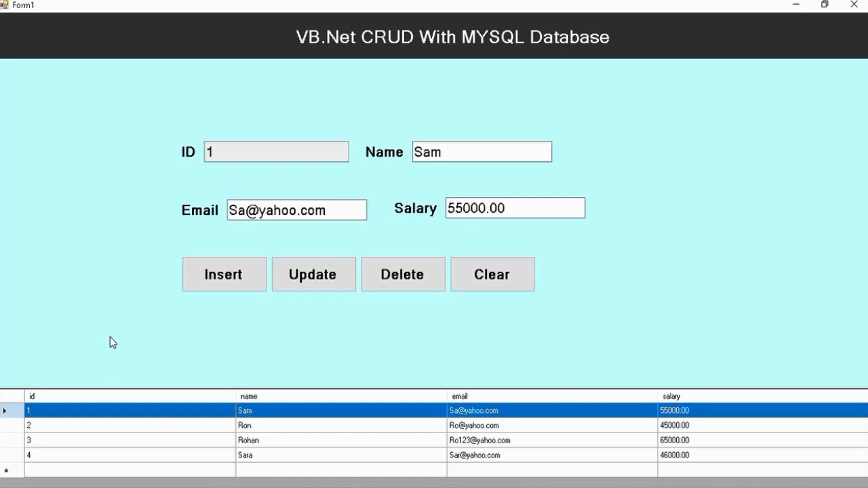Click the empty new-row name cell
Screen dimensions: 868x488
(x=341, y=470)
